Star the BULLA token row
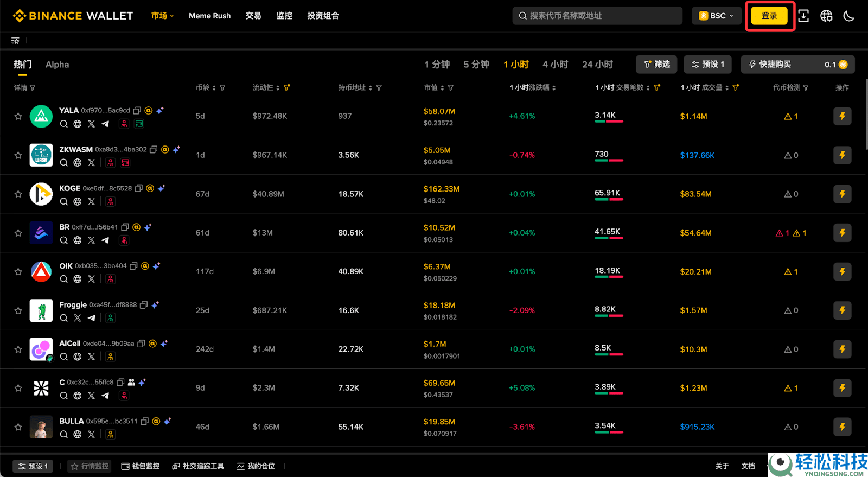 point(18,427)
